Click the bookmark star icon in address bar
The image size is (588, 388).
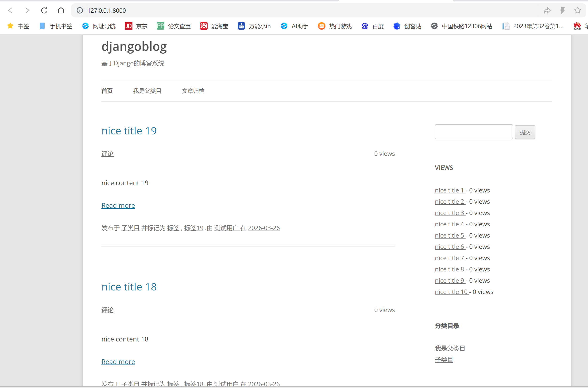(577, 10)
